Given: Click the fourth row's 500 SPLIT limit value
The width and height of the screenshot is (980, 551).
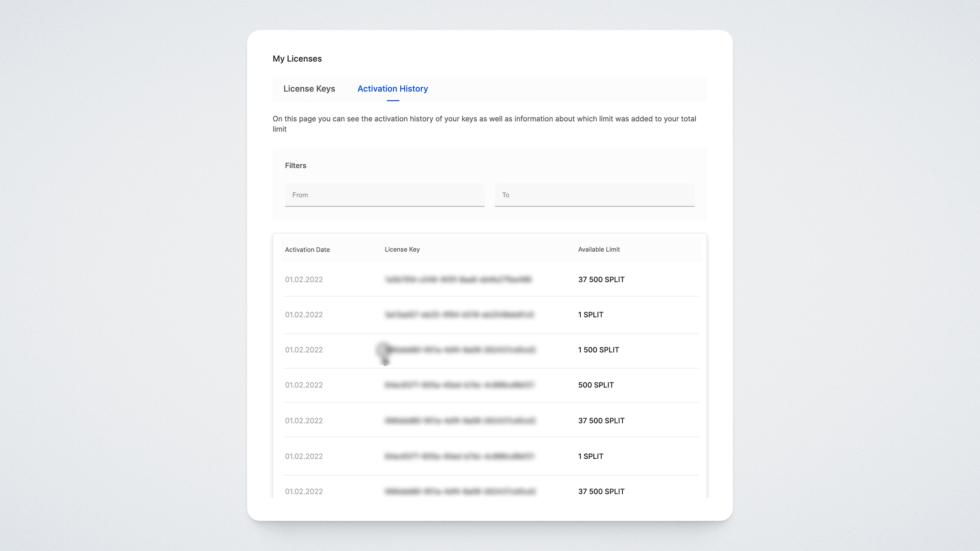Looking at the screenshot, I should tap(595, 385).
